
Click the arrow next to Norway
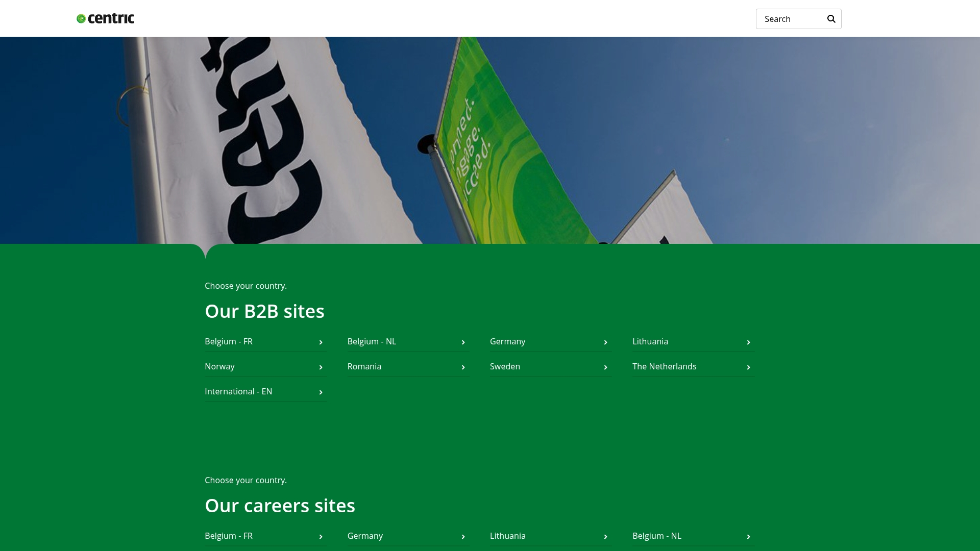coord(321,367)
